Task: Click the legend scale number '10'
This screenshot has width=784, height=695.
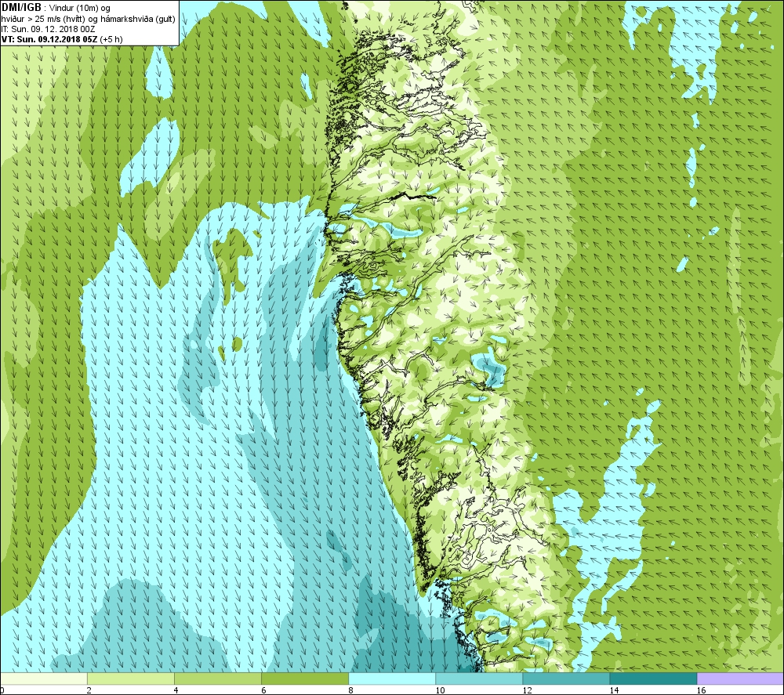Action: coord(440,690)
